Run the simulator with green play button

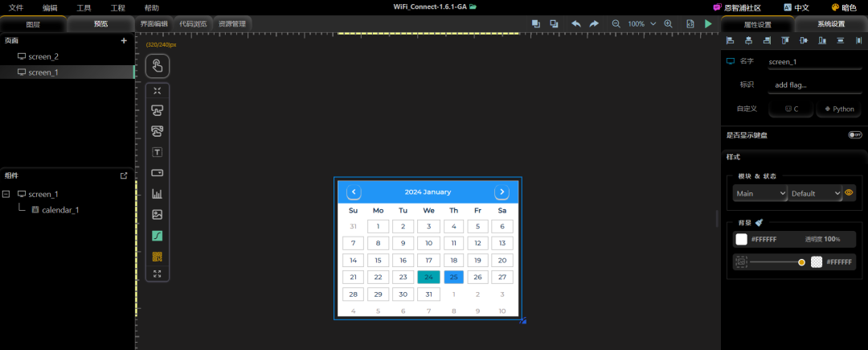coord(708,24)
